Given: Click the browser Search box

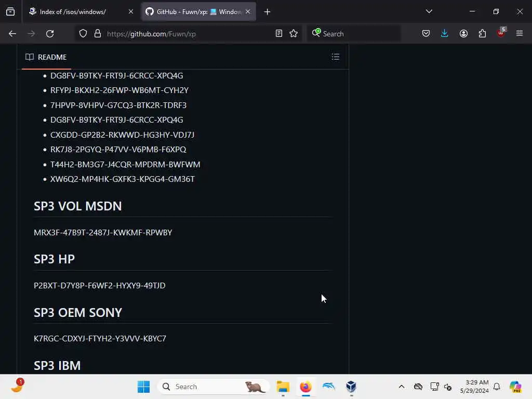Looking at the screenshot, I should click(x=353, y=34).
